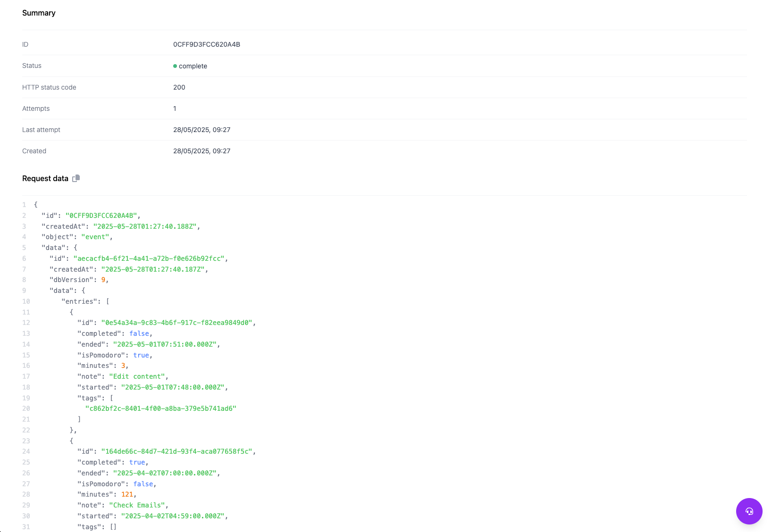
Task: Click the note value Check Emails
Action: click(x=137, y=505)
